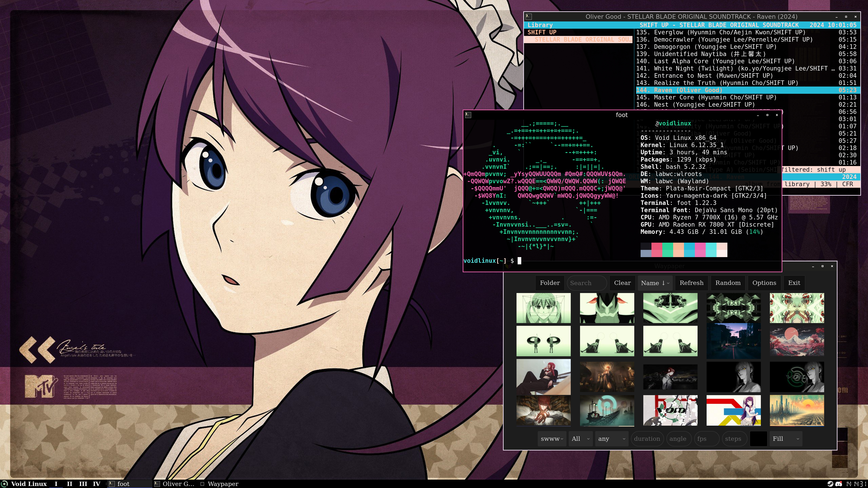Click the Clear button in Waypaper
868x488 pixels.
pos(622,283)
